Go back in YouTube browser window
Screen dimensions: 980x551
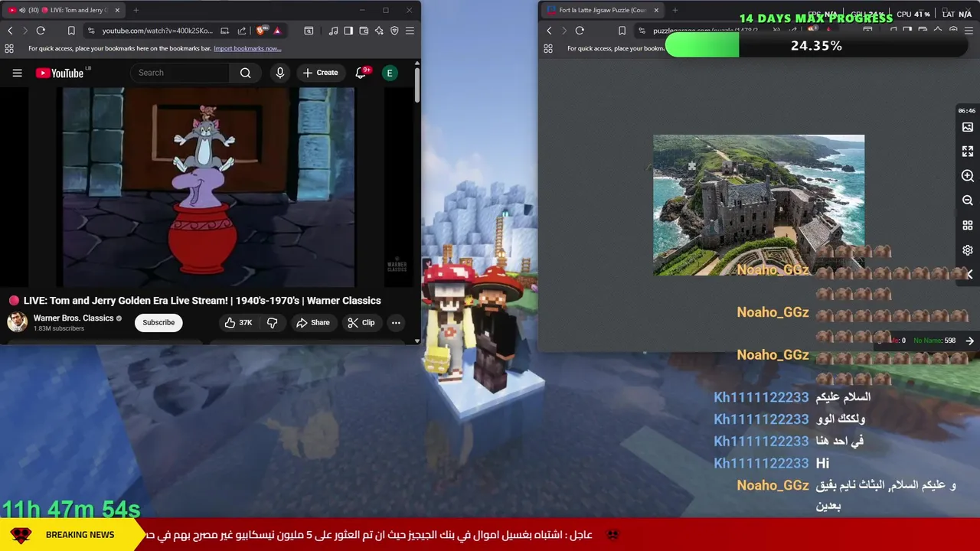(x=10, y=31)
